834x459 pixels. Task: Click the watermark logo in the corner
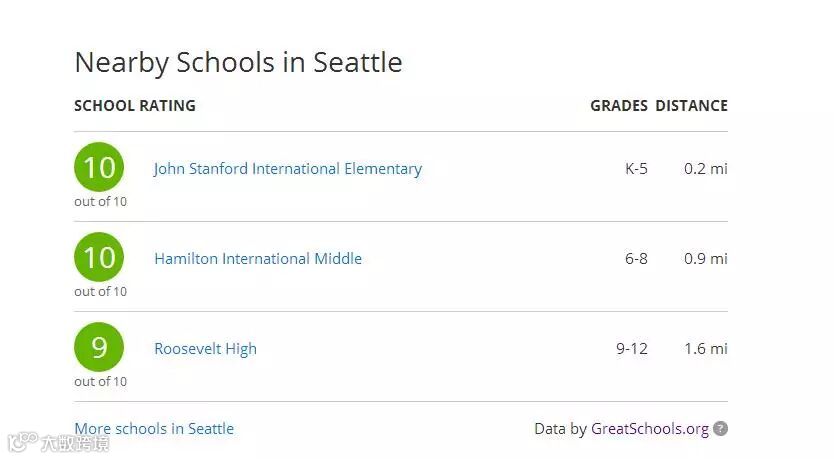tap(59, 443)
